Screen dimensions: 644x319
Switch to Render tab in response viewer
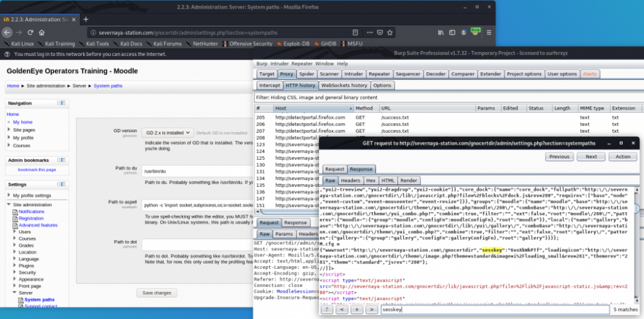coord(409,180)
